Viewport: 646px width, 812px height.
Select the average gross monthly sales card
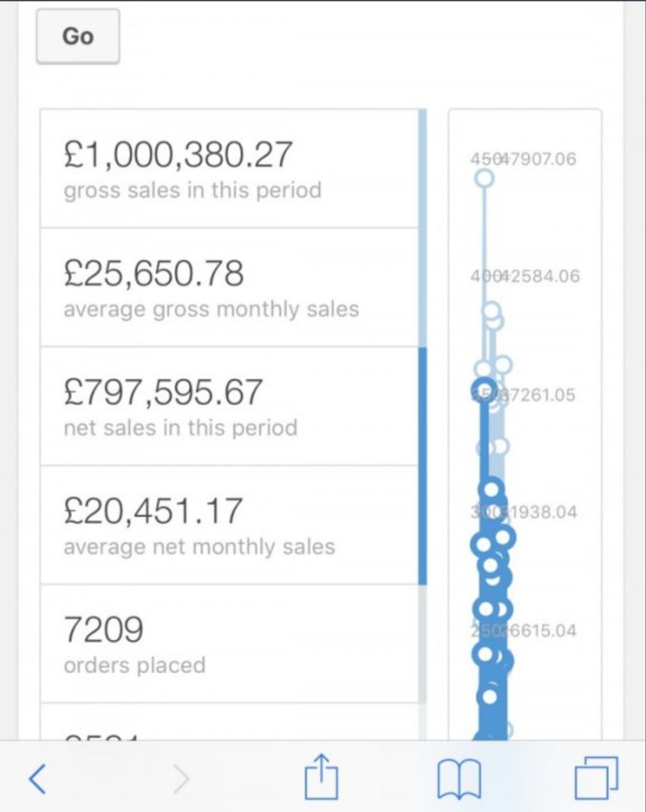229,287
